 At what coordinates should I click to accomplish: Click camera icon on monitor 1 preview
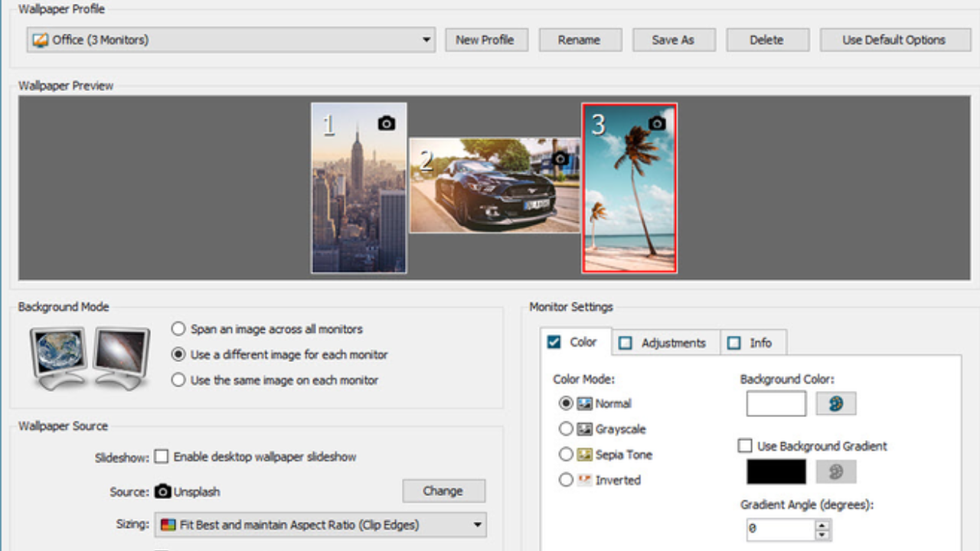(x=387, y=123)
